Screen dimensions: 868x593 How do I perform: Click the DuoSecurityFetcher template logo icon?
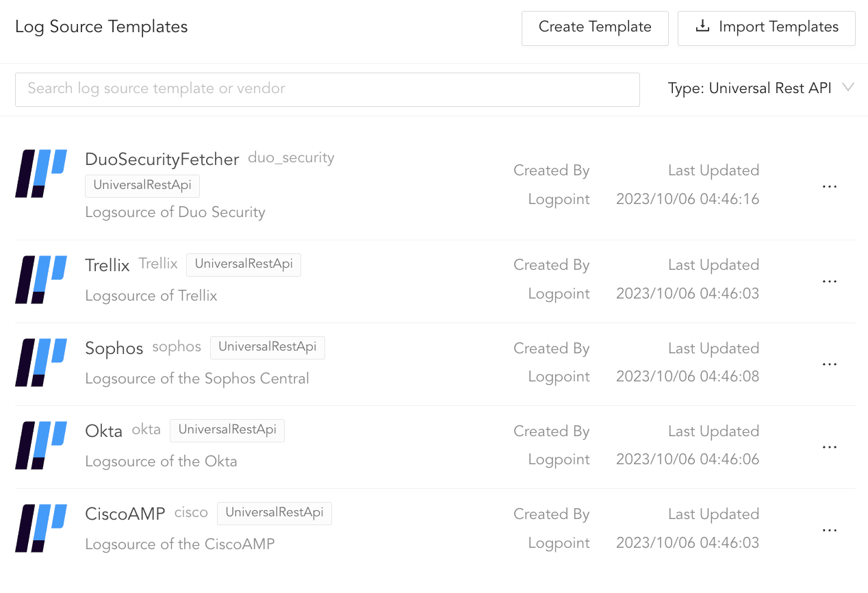pyautogui.click(x=40, y=173)
